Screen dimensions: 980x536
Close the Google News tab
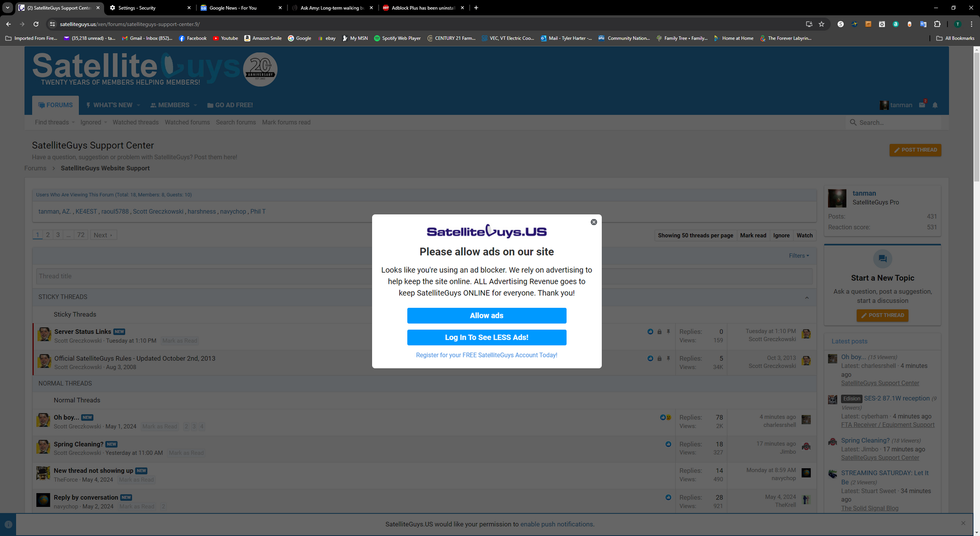click(280, 8)
